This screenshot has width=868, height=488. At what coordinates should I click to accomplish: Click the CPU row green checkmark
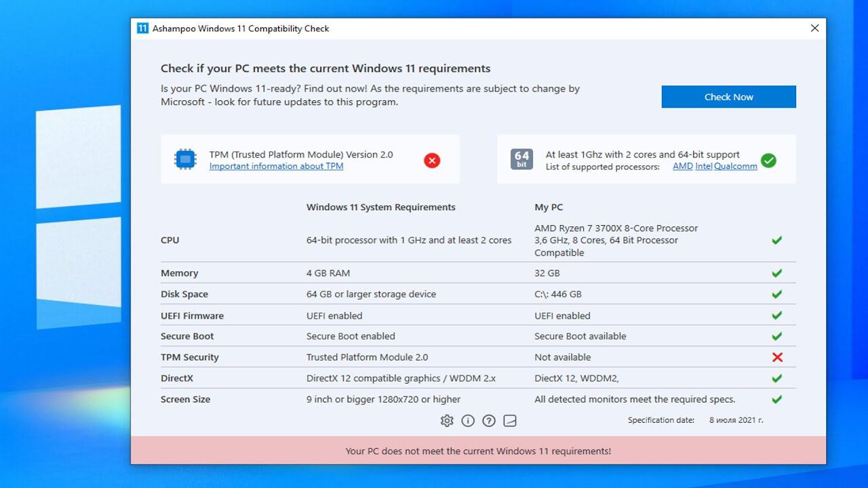(777, 240)
